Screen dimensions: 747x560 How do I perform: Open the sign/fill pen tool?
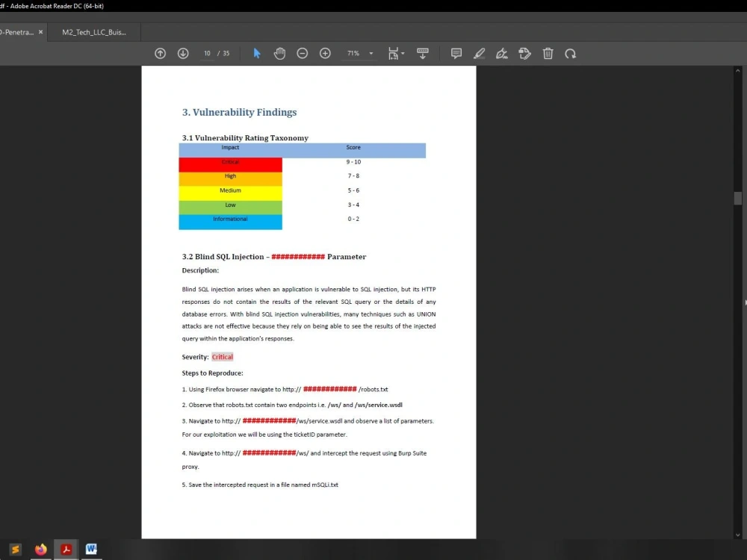[x=502, y=53]
